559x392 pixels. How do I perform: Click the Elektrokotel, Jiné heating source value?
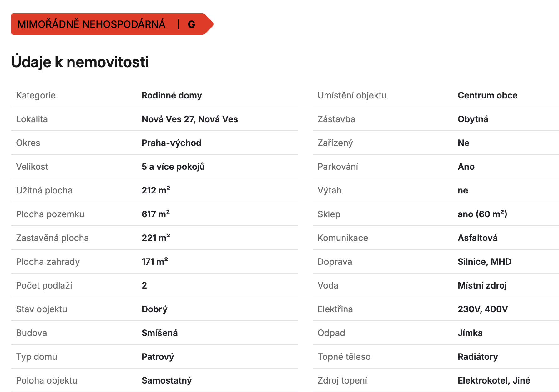coord(494,380)
